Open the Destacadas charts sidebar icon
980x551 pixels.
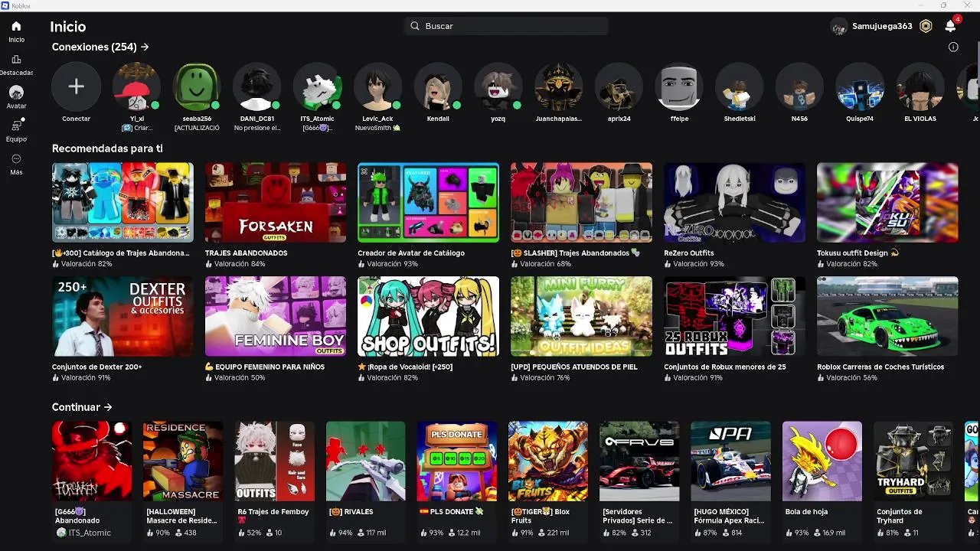point(16,64)
